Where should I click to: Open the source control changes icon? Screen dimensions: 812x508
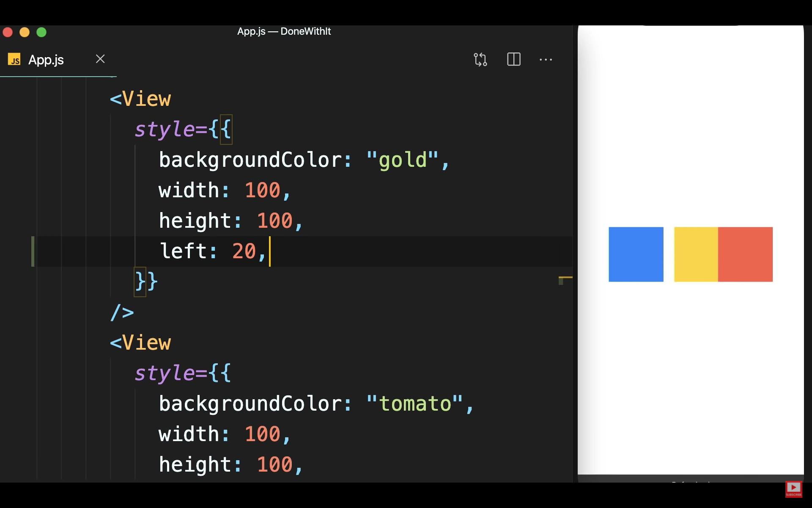point(480,59)
